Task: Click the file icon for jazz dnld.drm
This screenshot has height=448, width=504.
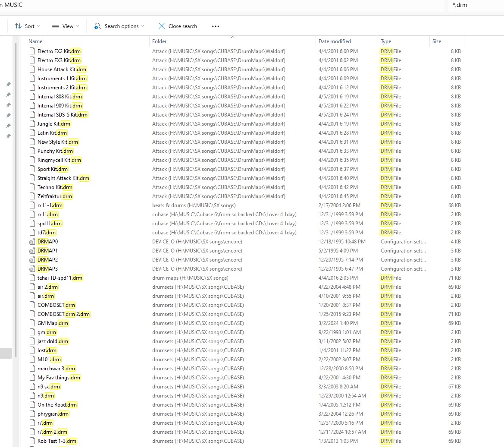Action: 32,341
